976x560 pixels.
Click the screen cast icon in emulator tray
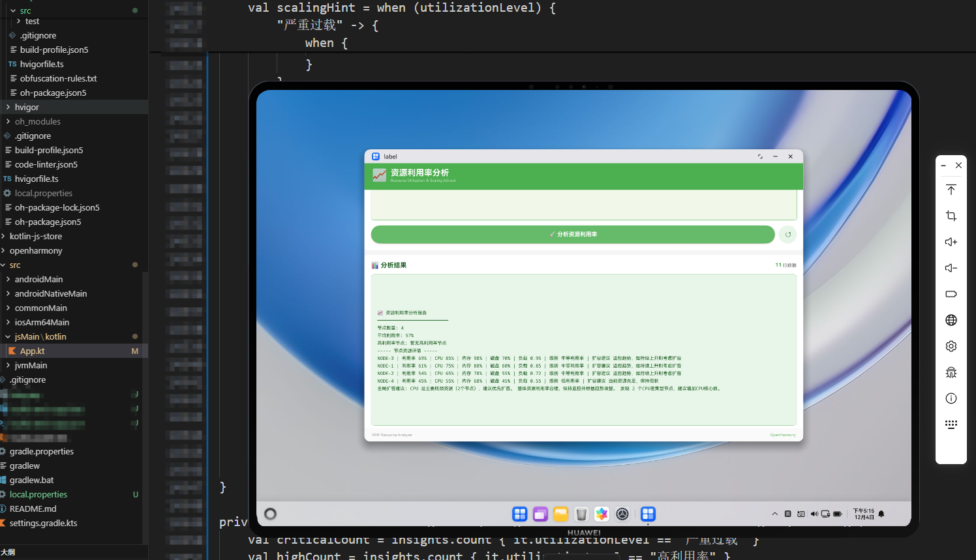click(x=825, y=514)
